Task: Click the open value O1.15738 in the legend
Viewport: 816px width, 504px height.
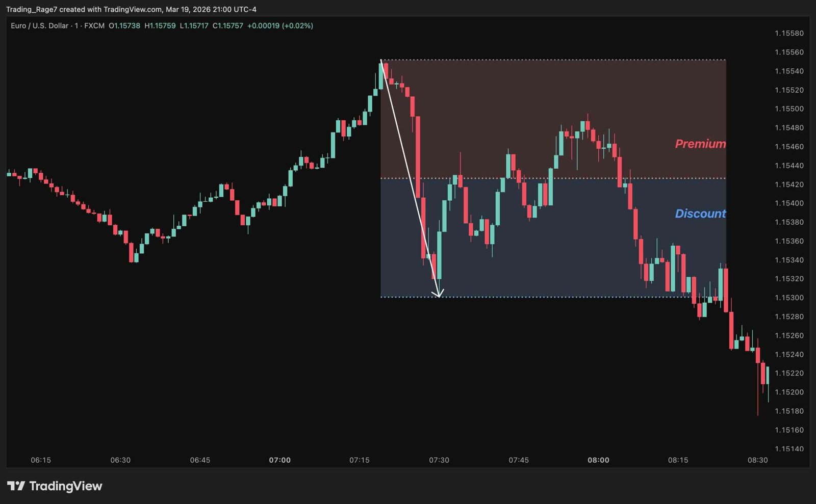Action: (124, 25)
